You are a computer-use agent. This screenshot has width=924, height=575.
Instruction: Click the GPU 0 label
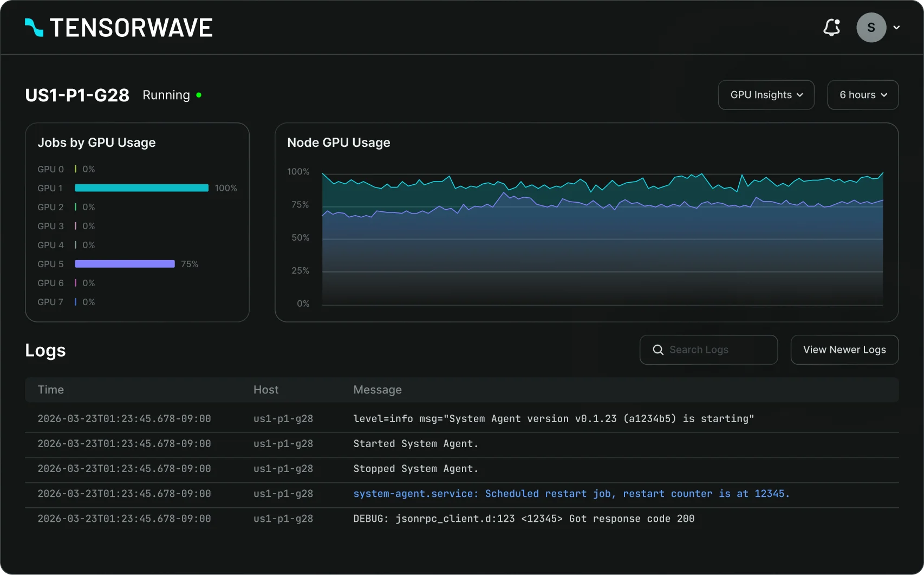(50, 169)
